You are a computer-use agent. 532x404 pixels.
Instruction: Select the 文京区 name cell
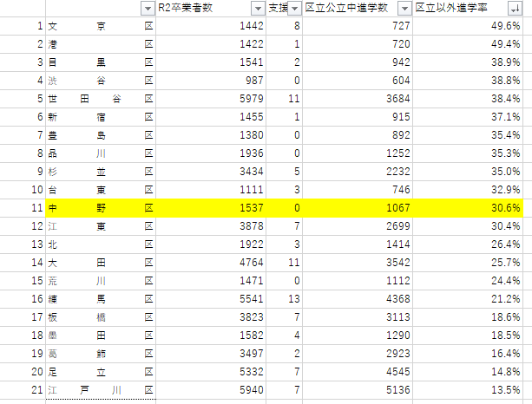click(x=101, y=26)
